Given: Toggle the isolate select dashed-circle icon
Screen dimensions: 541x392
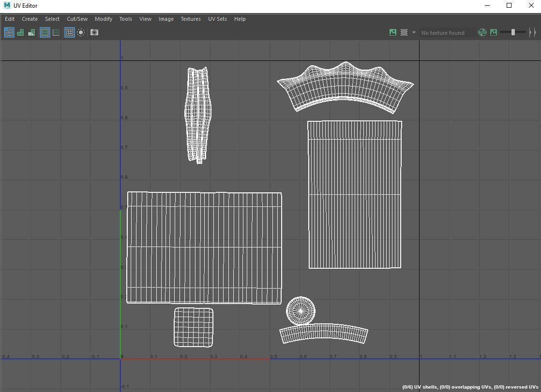Looking at the screenshot, I should click(x=81, y=32).
